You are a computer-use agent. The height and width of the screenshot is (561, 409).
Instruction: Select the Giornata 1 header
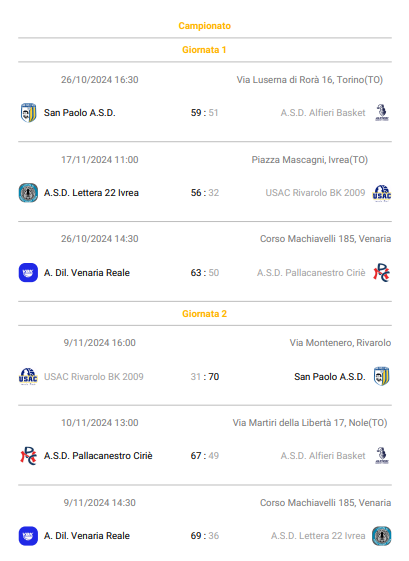point(204,50)
